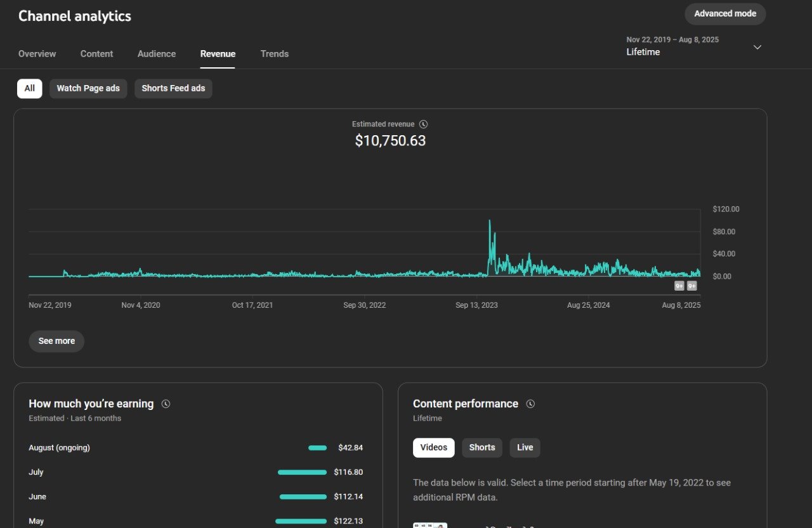Filter revenue by Watch Page ads
This screenshot has height=528, width=812.
pos(88,88)
